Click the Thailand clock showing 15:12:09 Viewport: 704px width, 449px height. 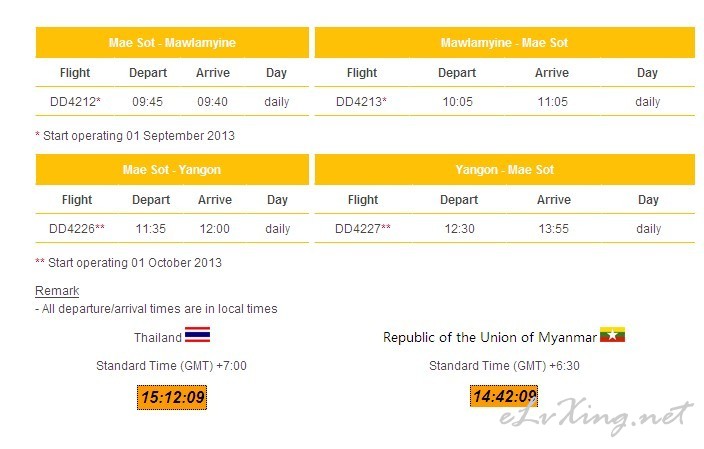click(x=172, y=397)
